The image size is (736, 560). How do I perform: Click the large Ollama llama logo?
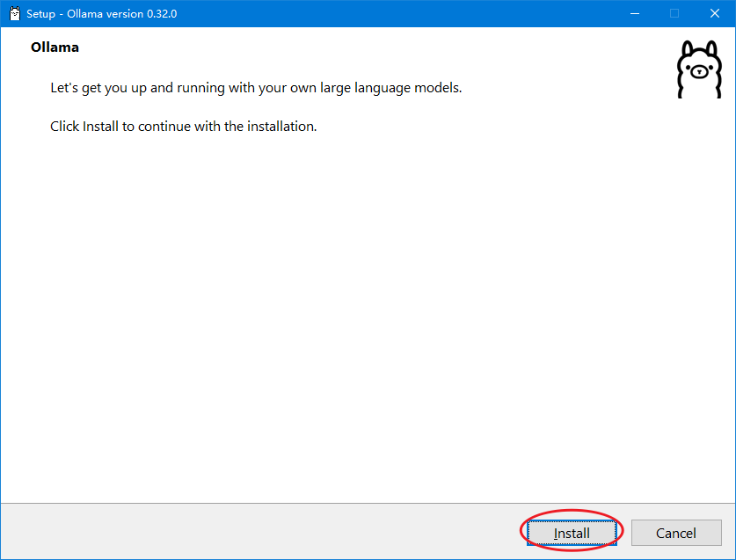coord(699,69)
